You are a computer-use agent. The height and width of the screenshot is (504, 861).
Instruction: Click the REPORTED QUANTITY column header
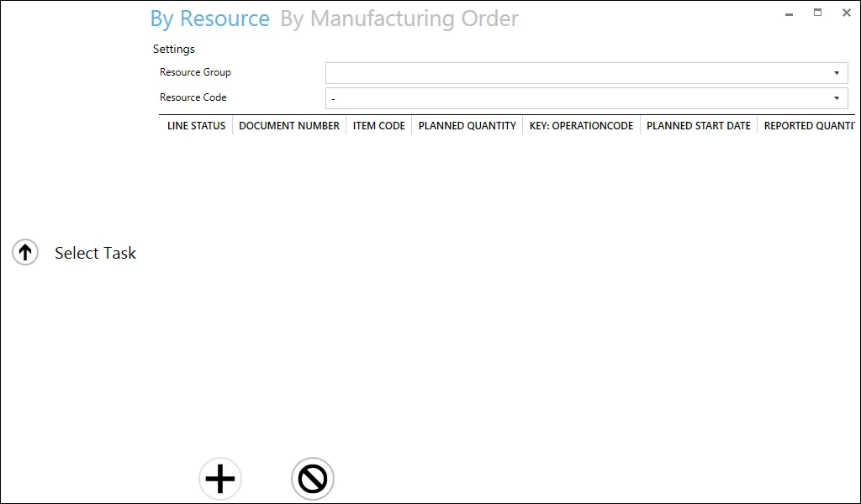811,125
